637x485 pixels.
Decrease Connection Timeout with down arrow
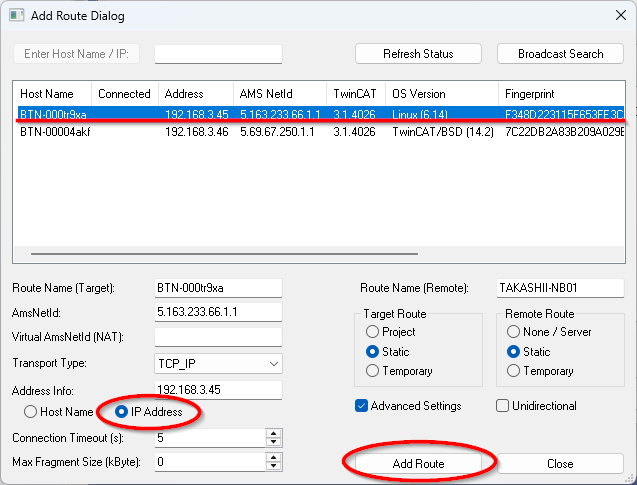tap(273, 442)
